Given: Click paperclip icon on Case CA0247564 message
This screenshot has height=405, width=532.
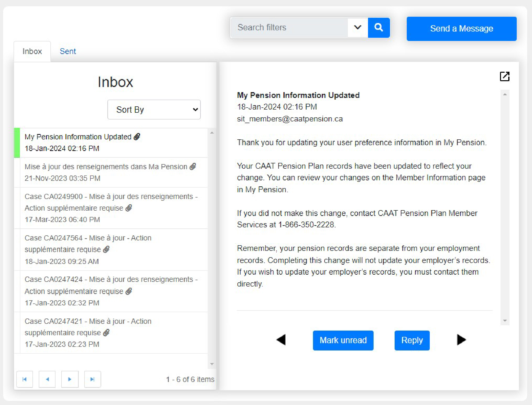Looking at the screenshot, I should [x=106, y=249].
